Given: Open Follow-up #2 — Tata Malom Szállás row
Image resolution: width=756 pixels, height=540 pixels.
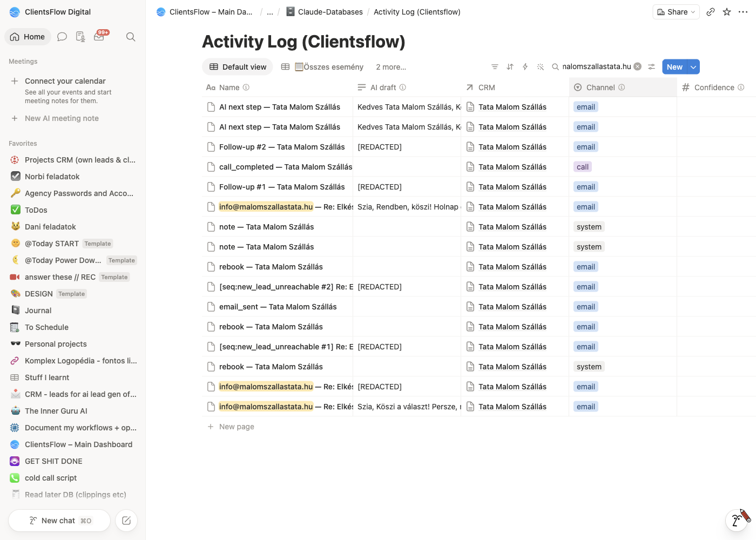Looking at the screenshot, I should [282, 147].
